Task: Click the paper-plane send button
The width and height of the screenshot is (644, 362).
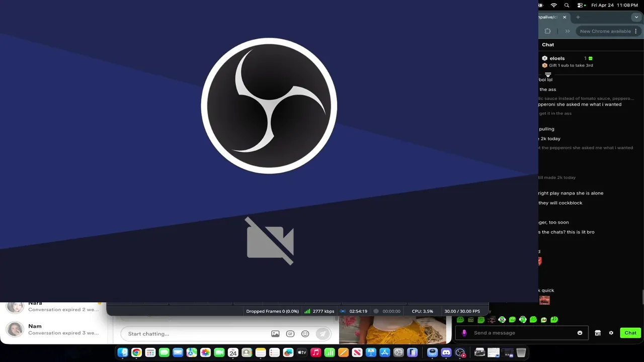Action: point(323,334)
